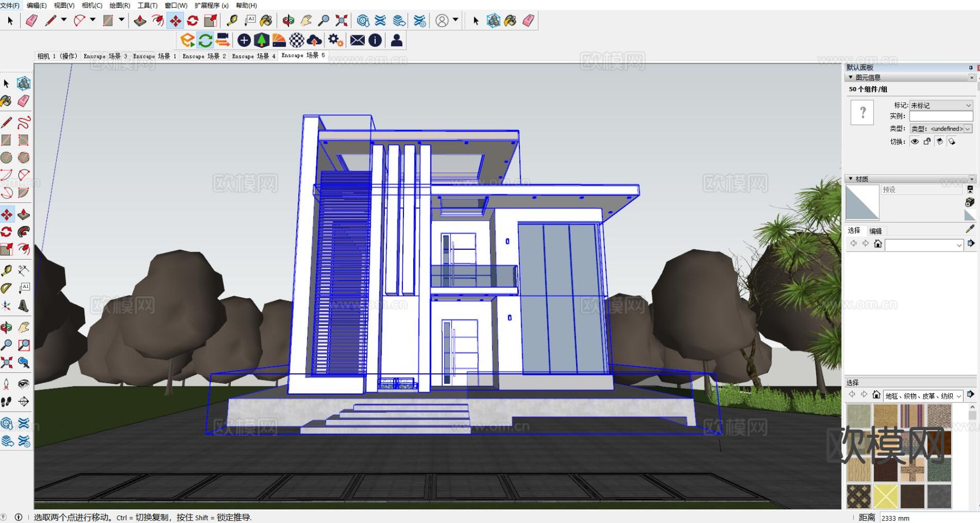Viewport: 980px width, 523px height.
Task: Open the 相机(C) menu
Action: coord(92,5)
